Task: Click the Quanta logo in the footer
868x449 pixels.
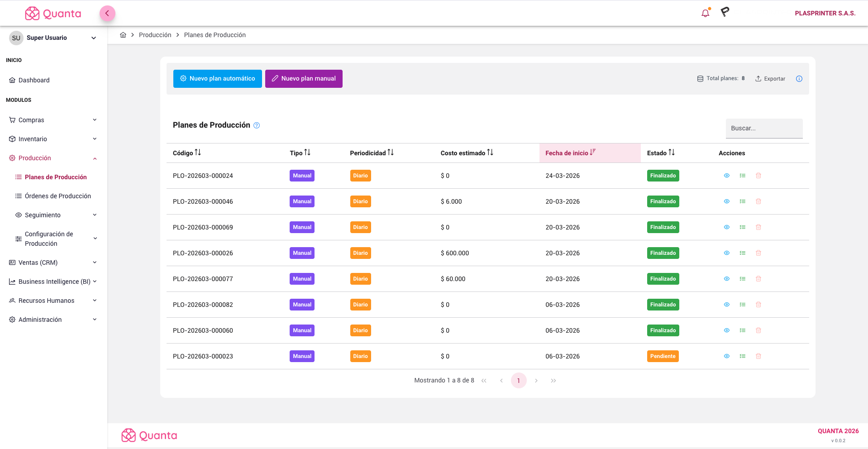Action: click(x=149, y=435)
